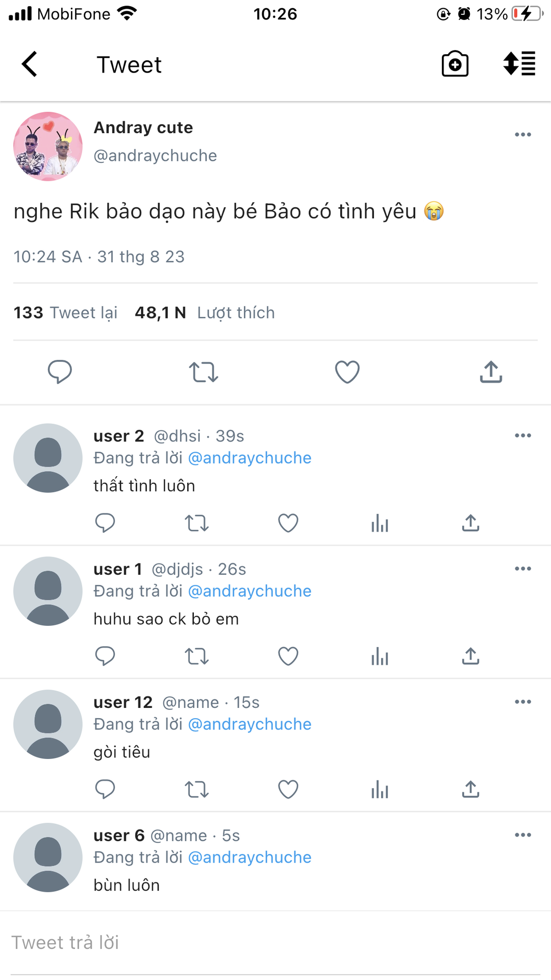Tap the Tweet trả lời input field
Image resolution: width=551 pixels, height=980 pixels.
click(275, 943)
